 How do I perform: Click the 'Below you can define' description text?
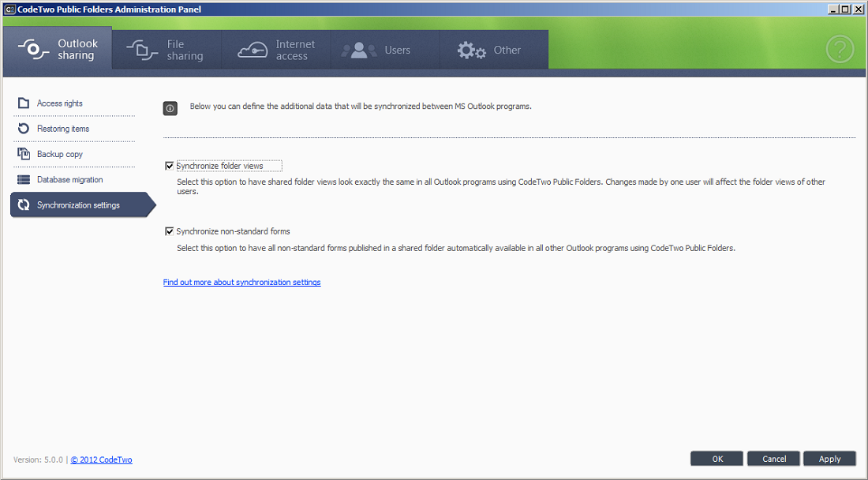pos(361,107)
